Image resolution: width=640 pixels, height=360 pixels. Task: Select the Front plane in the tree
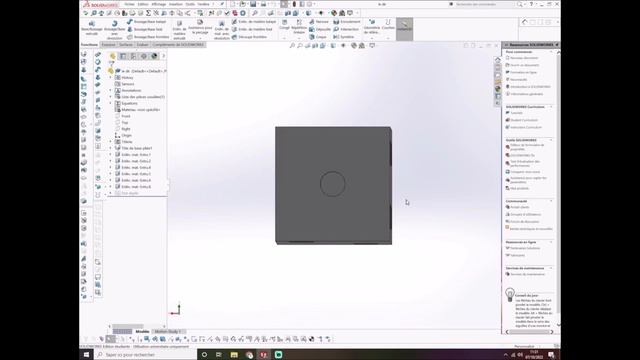126,116
